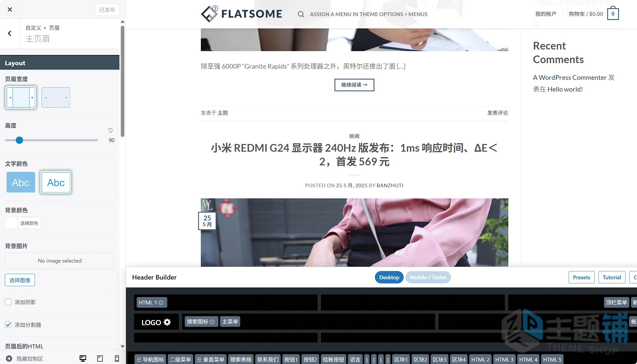Screen dimensions: 637x364
Task: Click the No image selected placeholder
Action: [x=60, y=261]
